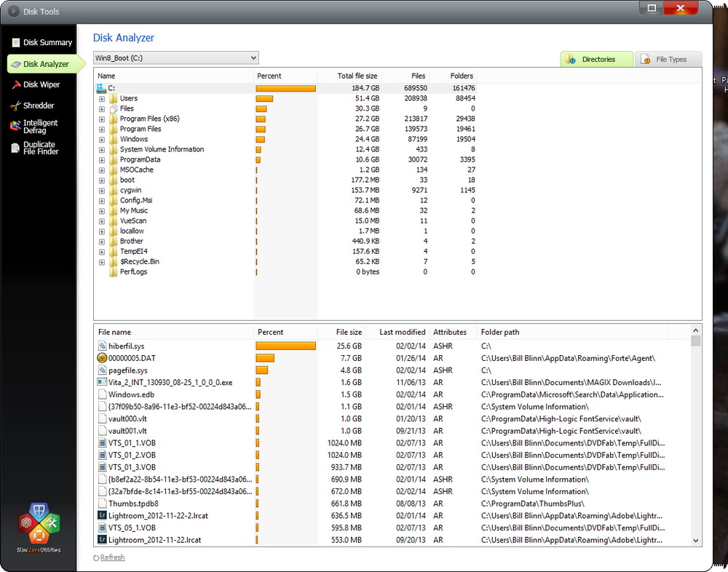Viewport: 728px width, 572px height.
Task: Click the VTS_05_1.VOB file icon
Action: [x=102, y=528]
